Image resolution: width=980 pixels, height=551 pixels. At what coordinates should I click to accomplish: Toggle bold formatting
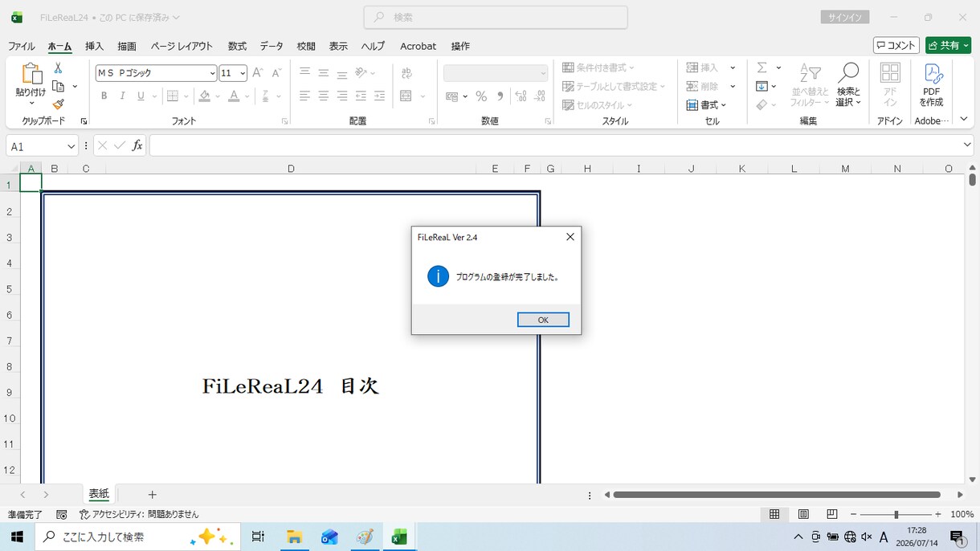point(104,96)
